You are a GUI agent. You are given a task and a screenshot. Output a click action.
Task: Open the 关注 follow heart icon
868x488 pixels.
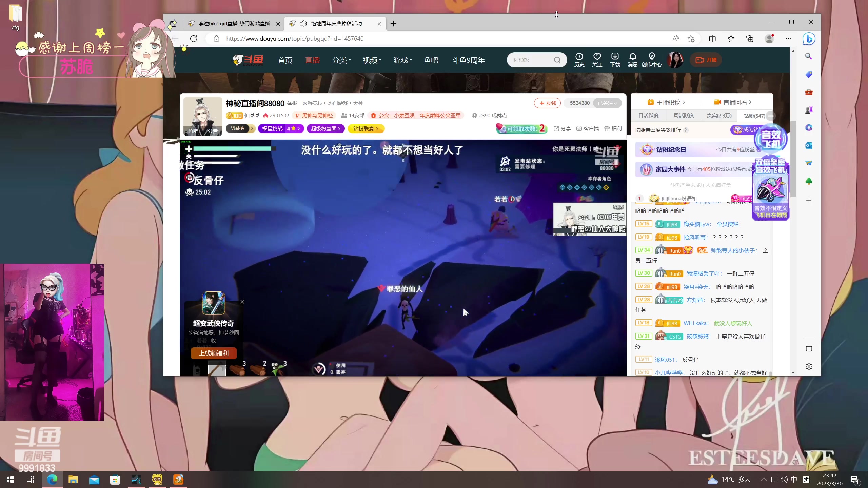(597, 60)
